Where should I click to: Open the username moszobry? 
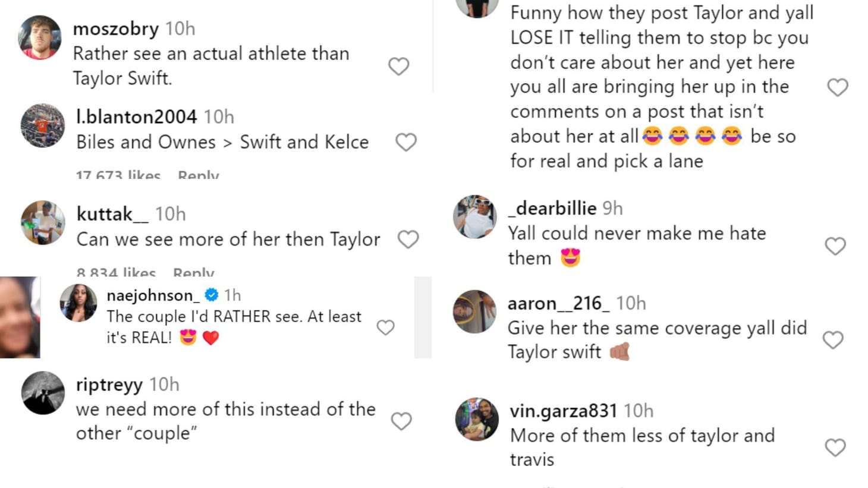coord(116,29)
